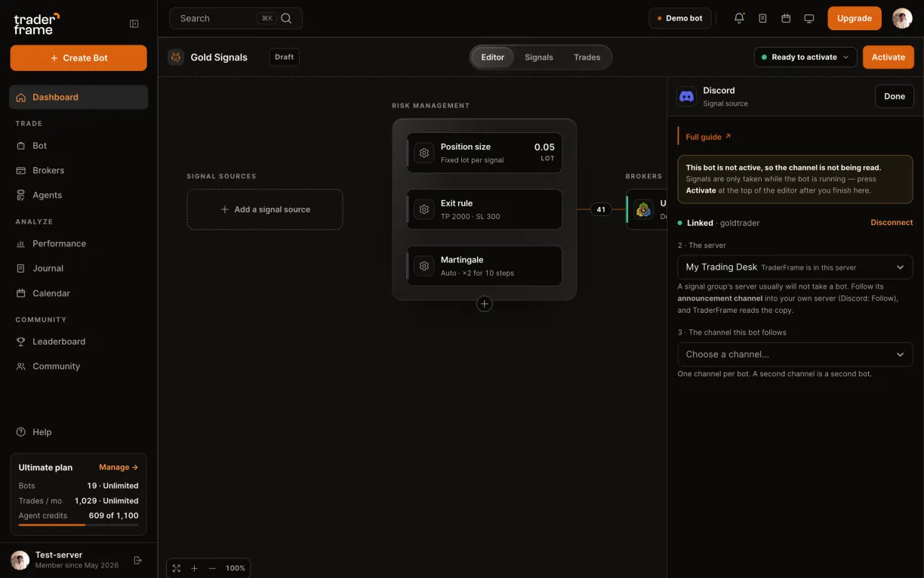Viewport: 924px width, 578px height.
Task: Open Brokers in the sidebar
Action: [79, 170]
